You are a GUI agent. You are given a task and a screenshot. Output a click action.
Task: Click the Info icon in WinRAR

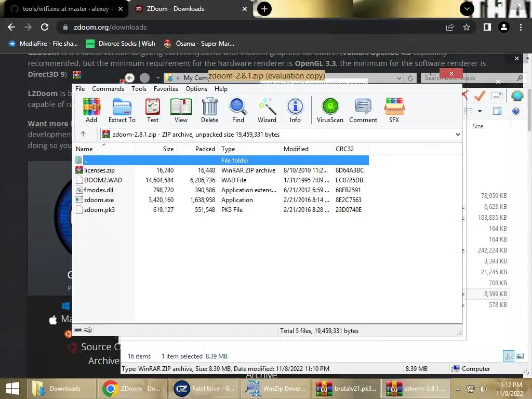[295, 110]
